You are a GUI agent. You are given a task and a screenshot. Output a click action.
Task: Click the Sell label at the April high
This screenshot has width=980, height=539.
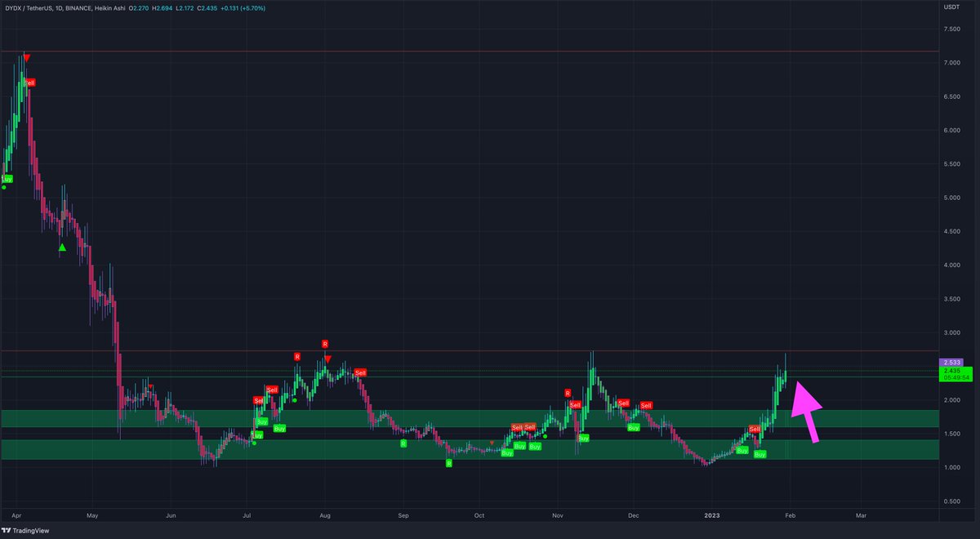[x=29, y=82]
